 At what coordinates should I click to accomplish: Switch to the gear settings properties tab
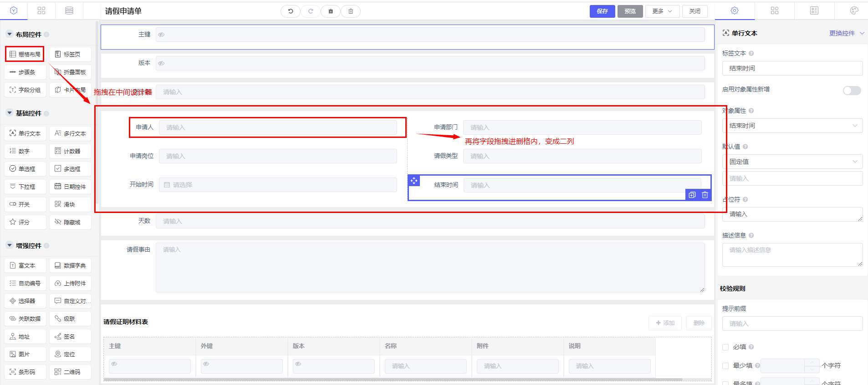click(735, 10)
